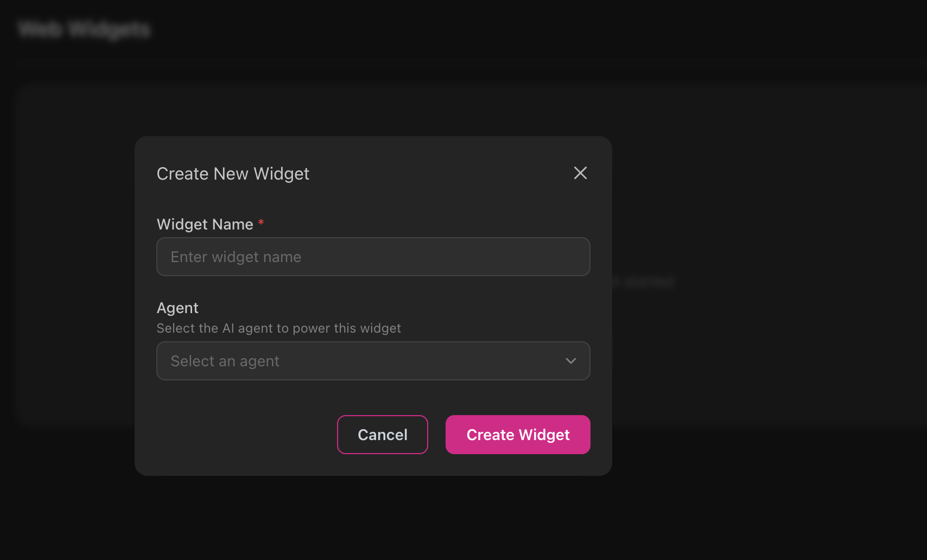The height and width of the screenshot is (560, 927).
Task: Open the Select an agent dropdown
Action: tap(373, 361)
